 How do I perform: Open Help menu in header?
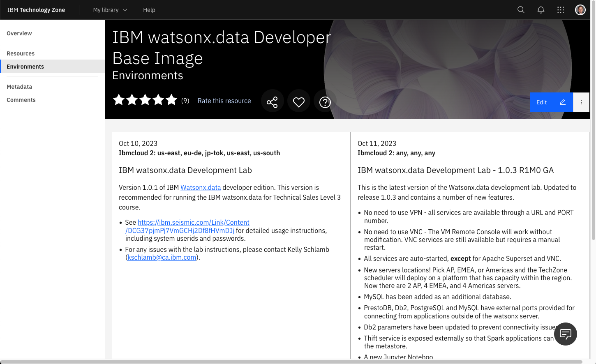[x=149, y=10]
